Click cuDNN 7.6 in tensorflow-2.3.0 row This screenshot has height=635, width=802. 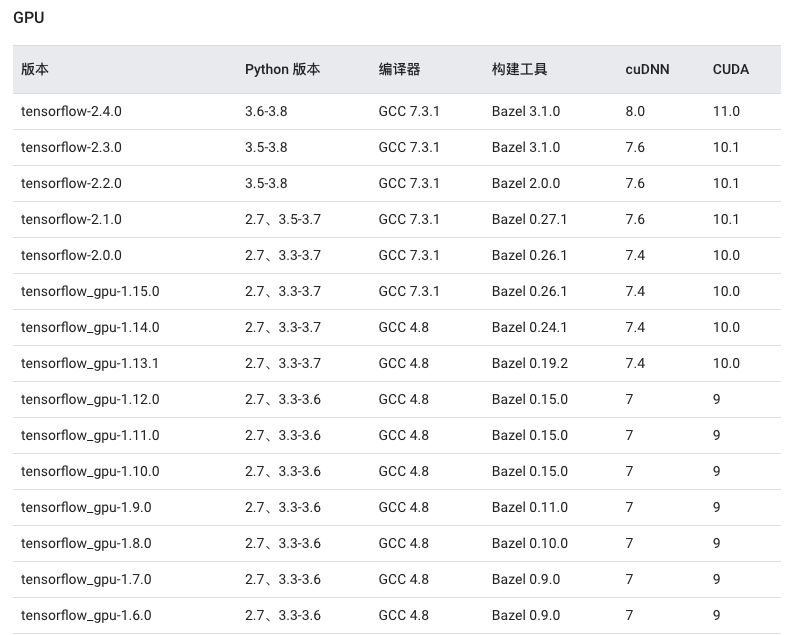(635, 147)
